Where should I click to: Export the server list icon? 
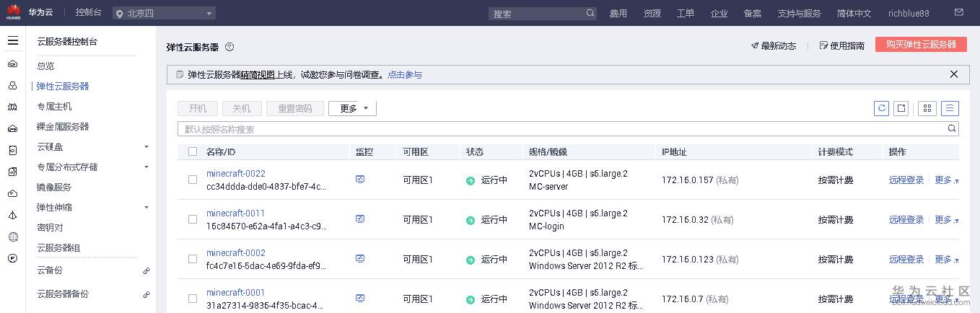coord(901,108)
